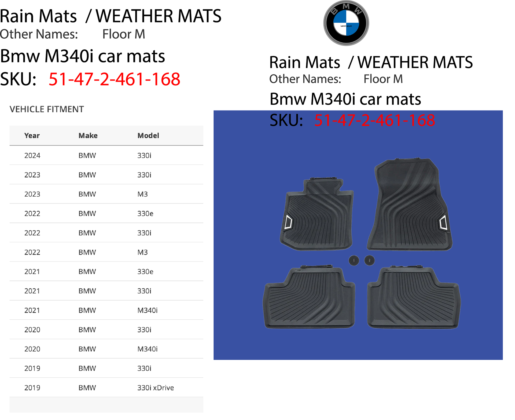Click the large red part number at top left
Viewport: 515px width, 420px height.
[114, 79]
